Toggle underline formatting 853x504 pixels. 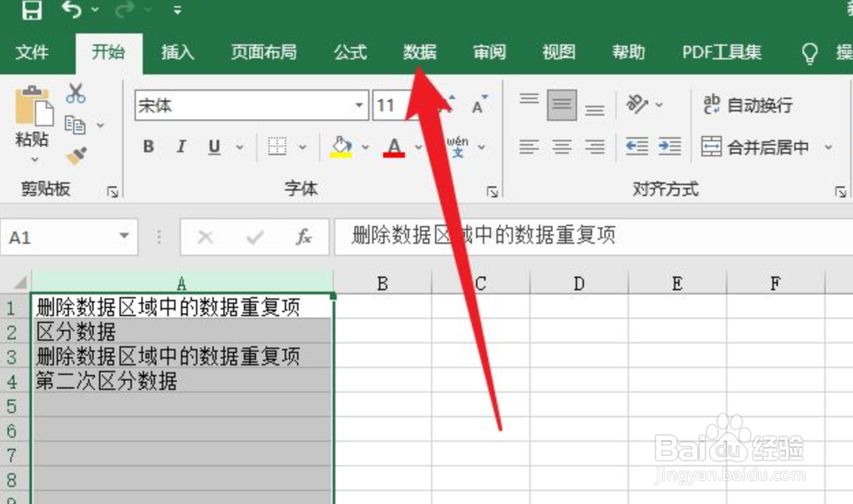click(213, 146)
